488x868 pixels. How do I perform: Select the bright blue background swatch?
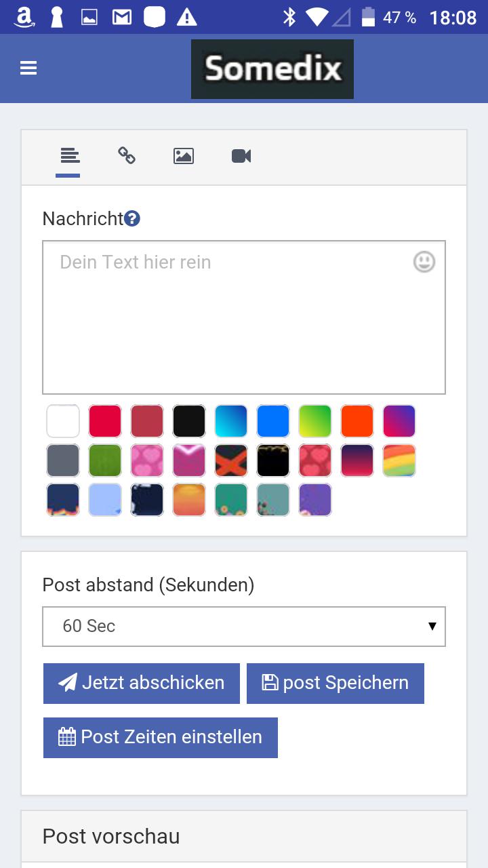273,421
